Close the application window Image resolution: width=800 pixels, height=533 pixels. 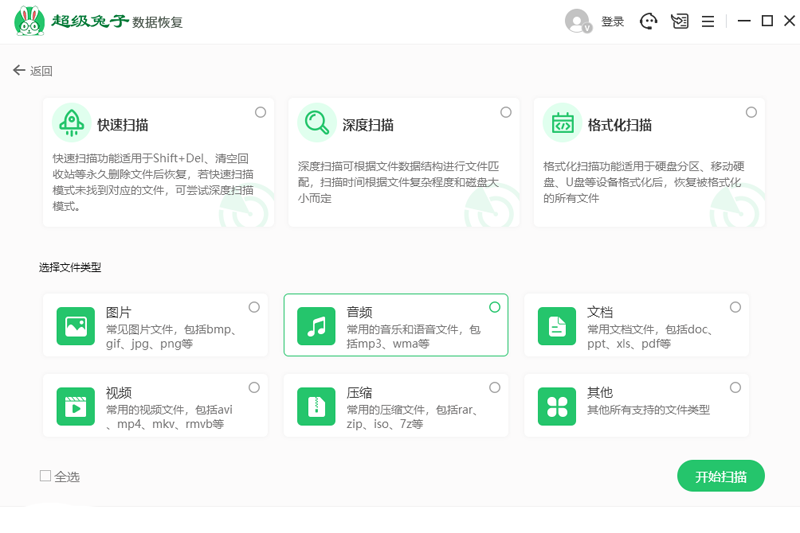pos(789,21)
